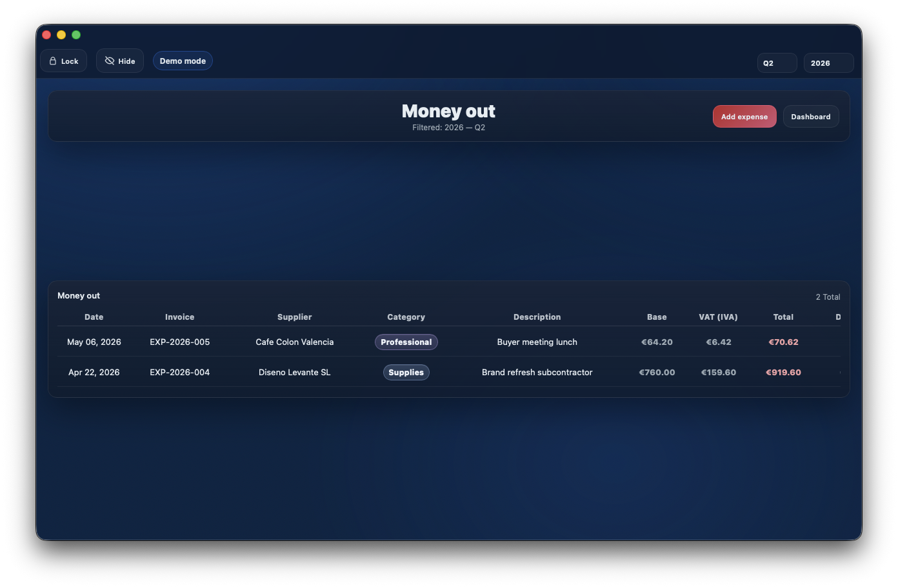
Task: Click the €760.00 base amount
Action: pyautogui.click(x=657, y=373)
